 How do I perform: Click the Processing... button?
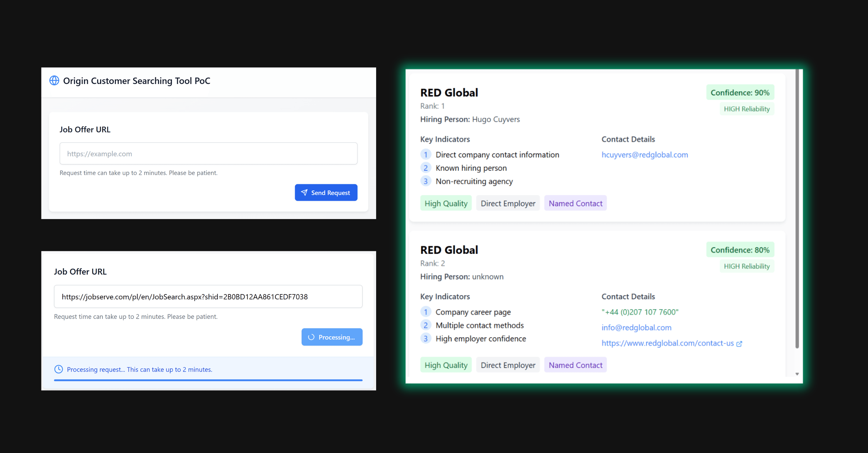coord(332,337)
